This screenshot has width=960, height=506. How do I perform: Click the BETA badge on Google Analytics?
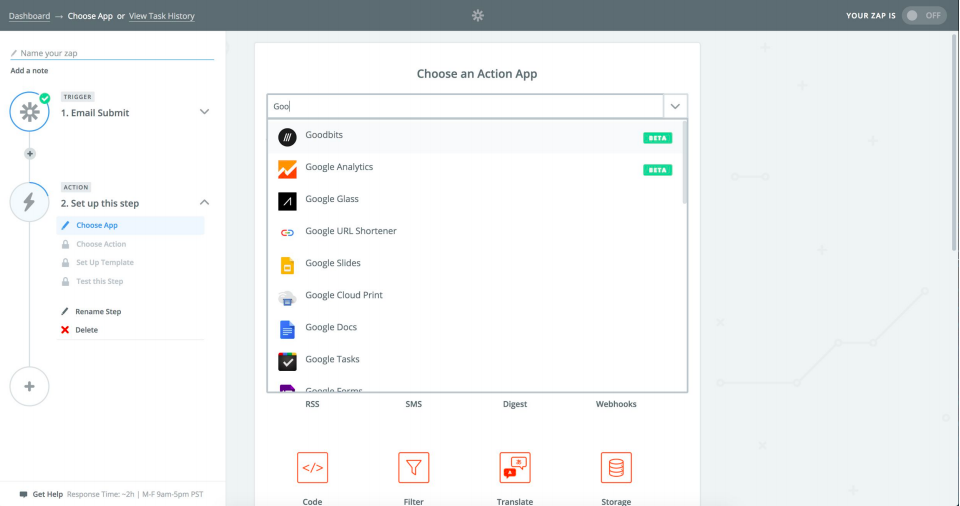tap(658, 170)
